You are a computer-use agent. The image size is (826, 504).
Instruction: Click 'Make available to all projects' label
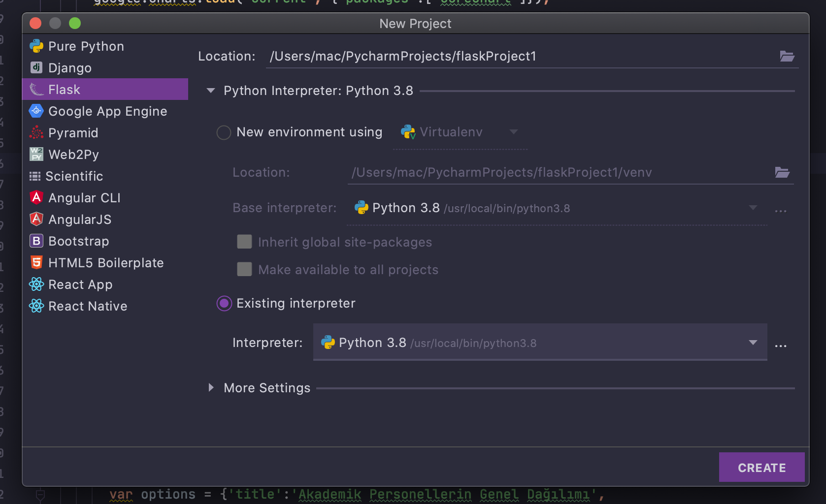[348, 270]
